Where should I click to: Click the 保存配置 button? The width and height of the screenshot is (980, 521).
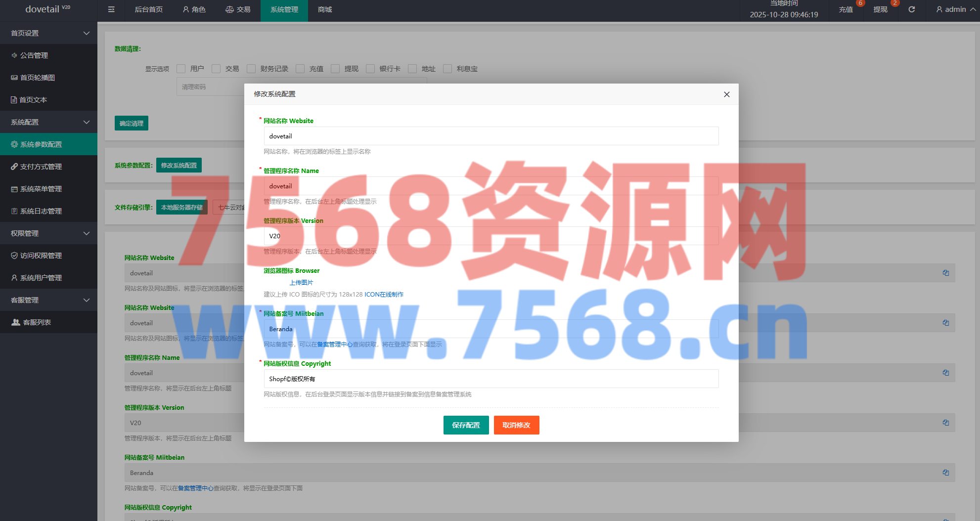click(x=466, y=425)
